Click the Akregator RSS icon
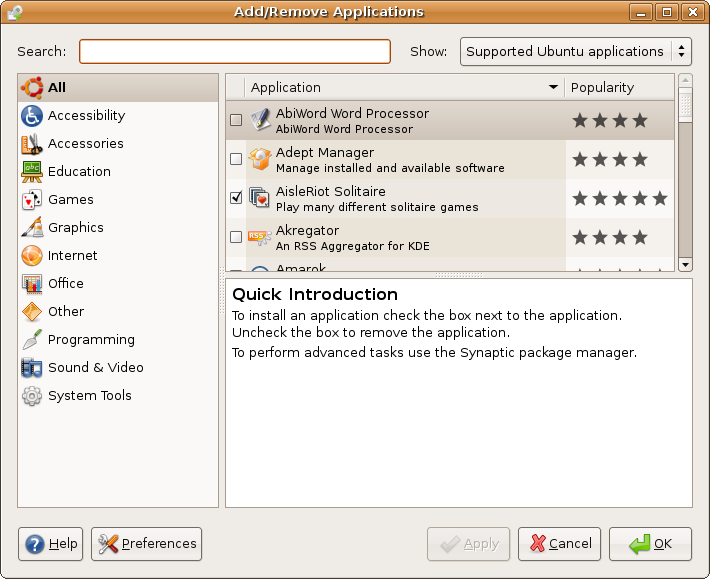This screenshot has height=579, width=710. click(x=260, y=237)
